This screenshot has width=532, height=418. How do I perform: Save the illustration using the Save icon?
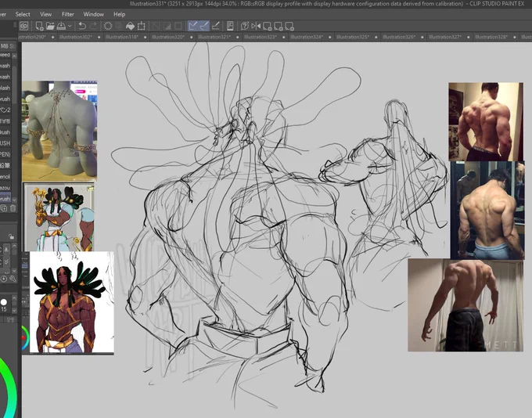61,26
